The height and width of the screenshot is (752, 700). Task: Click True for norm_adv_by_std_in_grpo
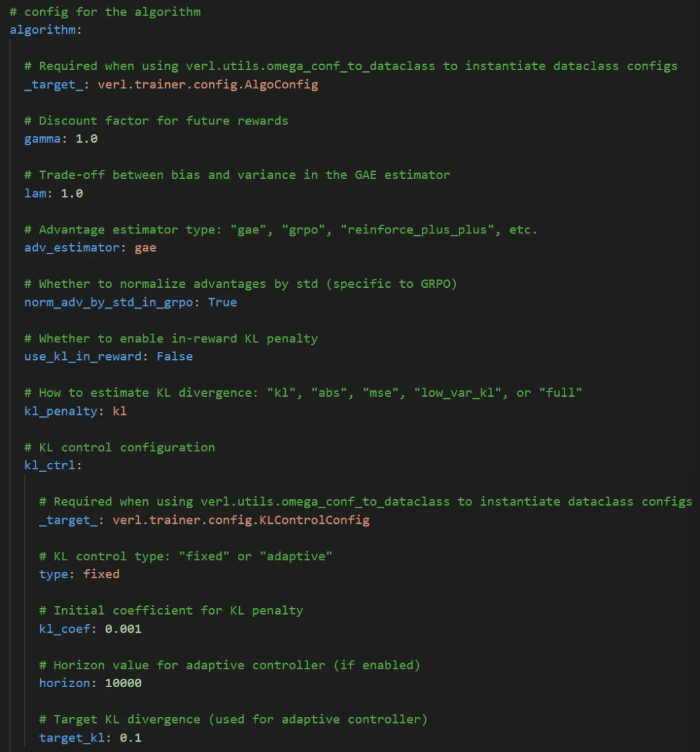coord(222,302)
